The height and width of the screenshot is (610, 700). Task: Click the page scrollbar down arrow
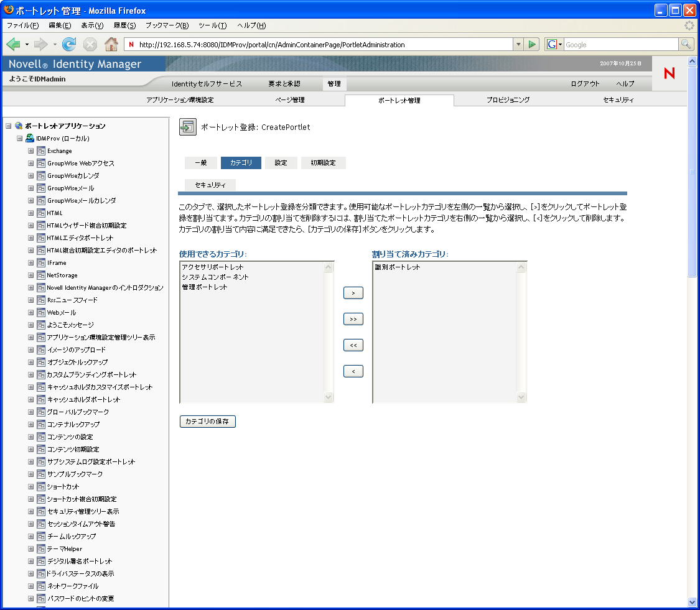pyautogui.click(x=692, y=601)
